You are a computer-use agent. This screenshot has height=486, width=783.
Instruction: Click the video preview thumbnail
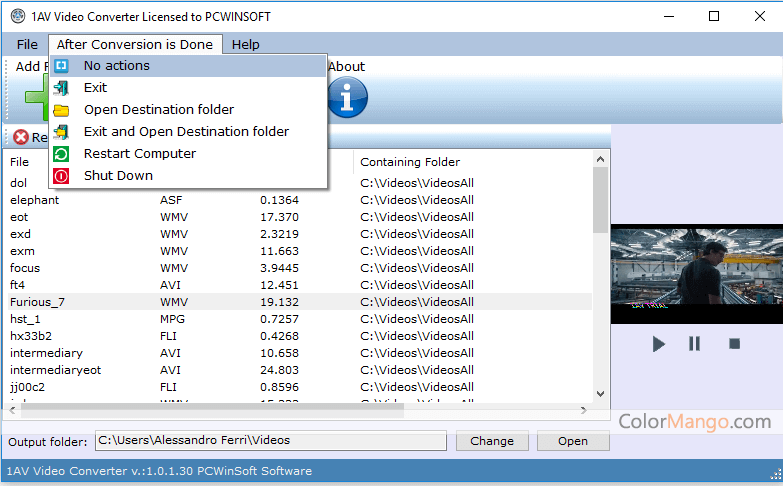696,267
